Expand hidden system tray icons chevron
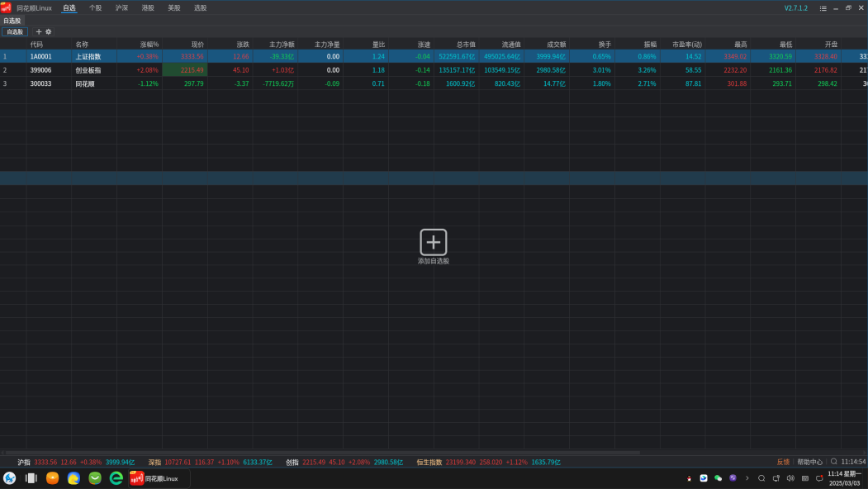The image size is (868, 489). click(747, 478)
